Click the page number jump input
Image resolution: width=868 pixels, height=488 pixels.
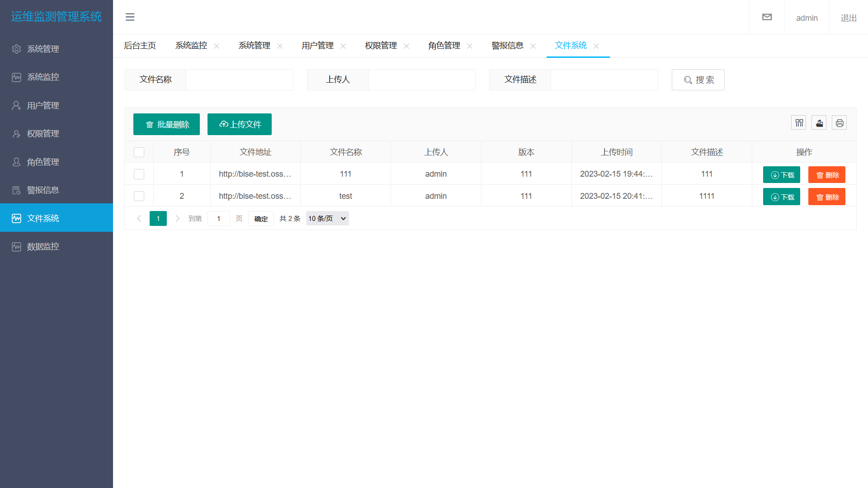pos(219,219)
